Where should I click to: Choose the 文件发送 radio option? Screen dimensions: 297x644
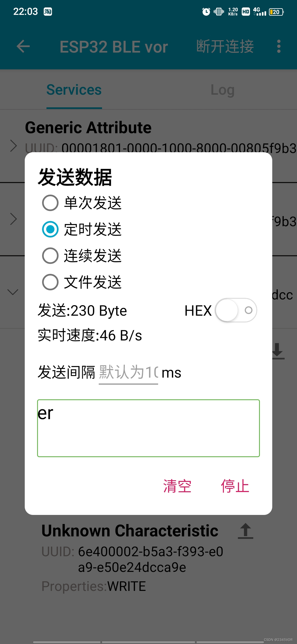82,282
